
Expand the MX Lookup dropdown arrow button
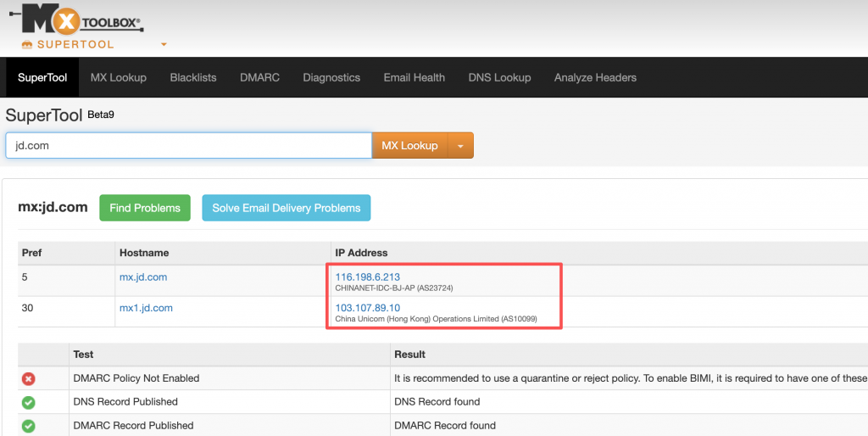(x=460, y=146)
